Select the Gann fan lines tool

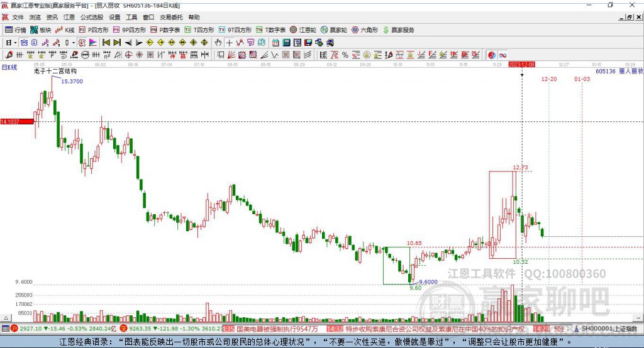(231, 55)
